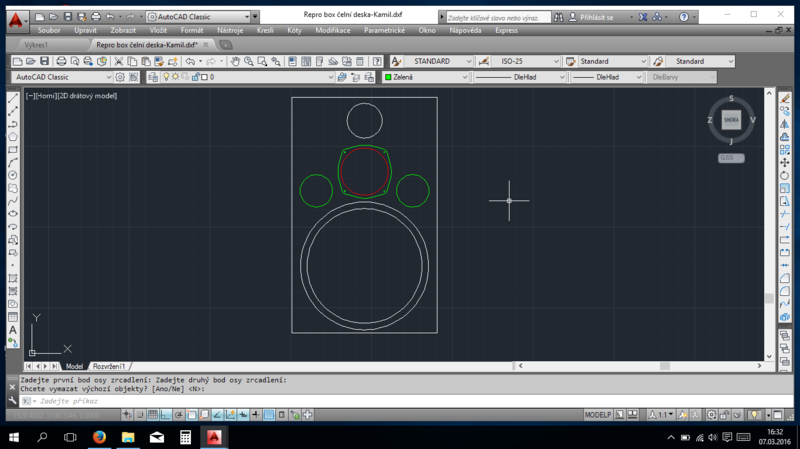The height and width of the screenshot is (449, 800).
Task: Click the Help question mark toolbar icon
Action: (x=377, y=61)
